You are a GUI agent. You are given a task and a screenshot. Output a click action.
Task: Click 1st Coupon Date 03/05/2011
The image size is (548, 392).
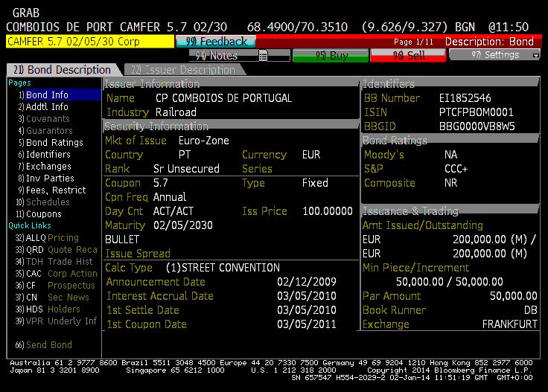(x=307, y=324)
